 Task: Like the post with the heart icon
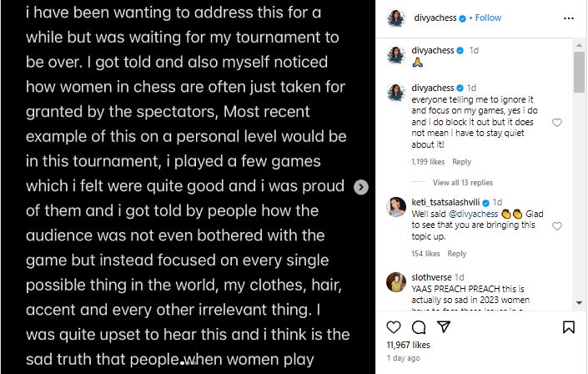coord(394,326)
